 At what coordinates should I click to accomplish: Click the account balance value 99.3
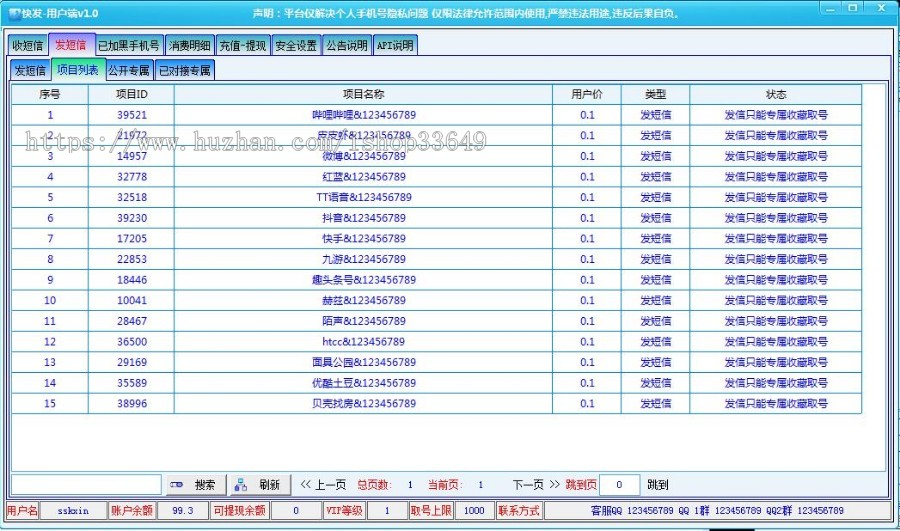point(183,510)
